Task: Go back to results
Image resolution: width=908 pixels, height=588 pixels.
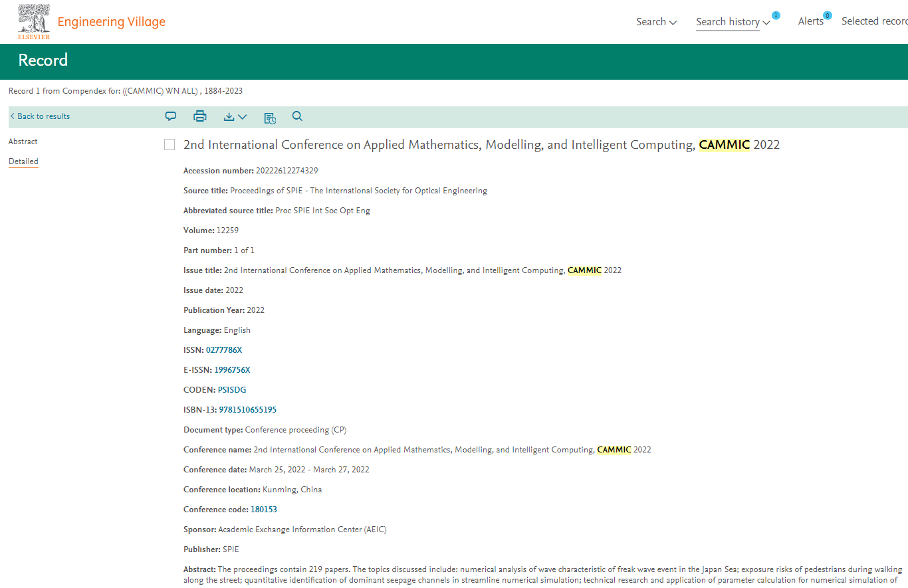Action: 40,116
